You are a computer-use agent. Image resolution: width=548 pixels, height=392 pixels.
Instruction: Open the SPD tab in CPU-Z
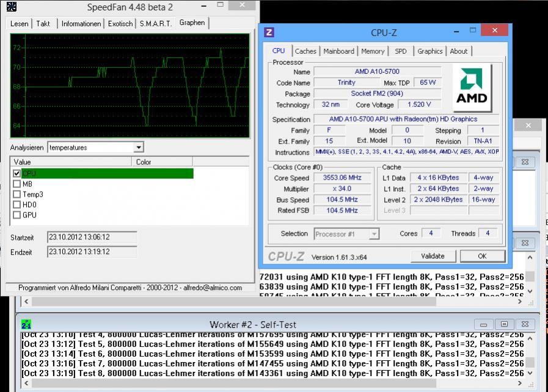pyautogui.click(x=401, y=51)
